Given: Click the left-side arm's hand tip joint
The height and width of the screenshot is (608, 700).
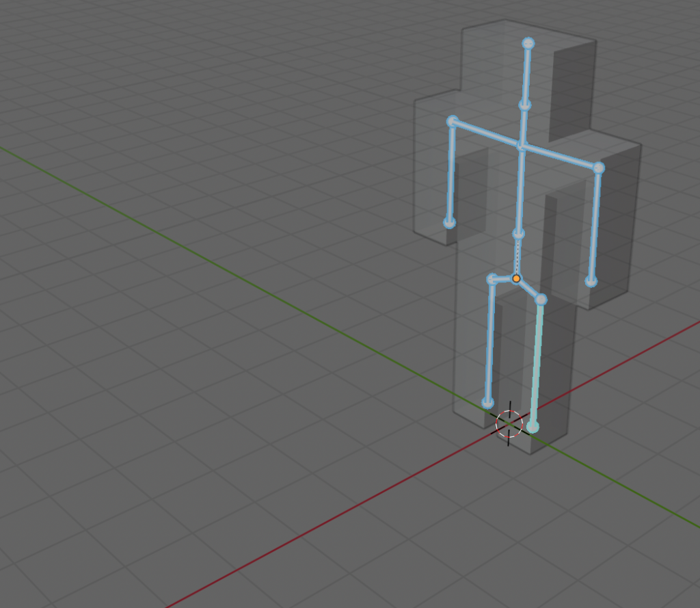Looking at the screenshot, I should pos(449,223).
